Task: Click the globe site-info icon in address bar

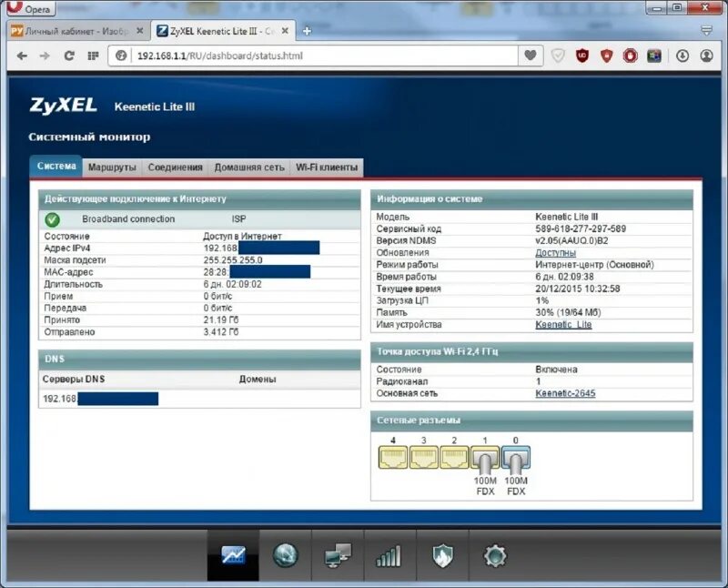Action: [x=121, y=56]
